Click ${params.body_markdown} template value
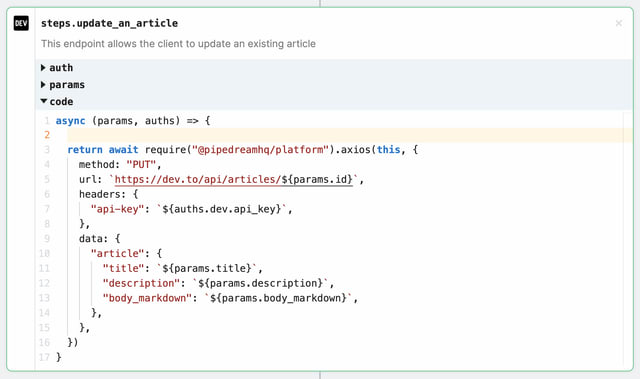This screenshot has height=379, width=640. pyautogui.click(x=278, y=298)
